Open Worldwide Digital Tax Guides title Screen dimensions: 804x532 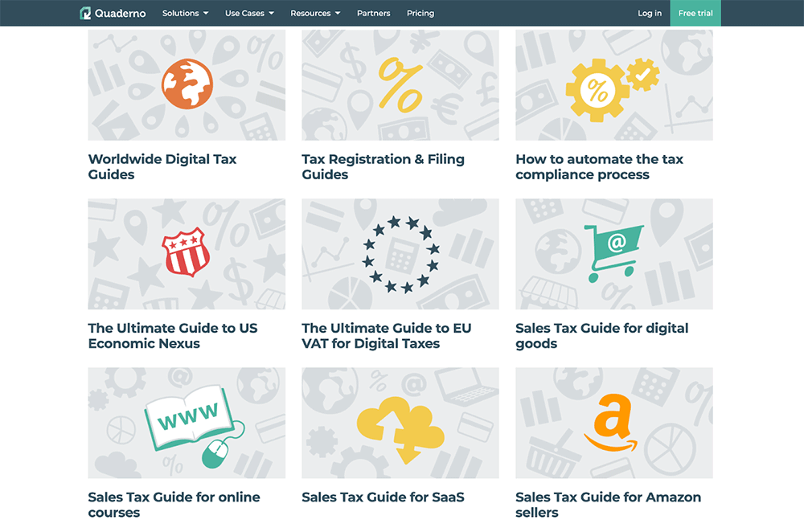(x=162, y=166)
